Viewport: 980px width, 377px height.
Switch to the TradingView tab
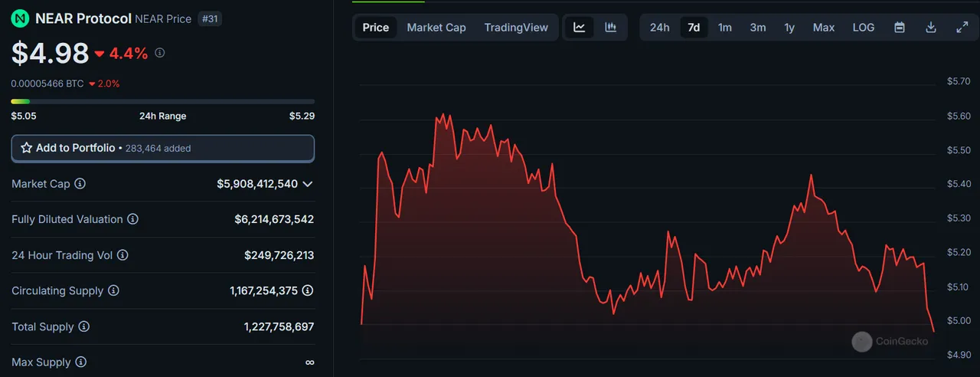(516, 28)
